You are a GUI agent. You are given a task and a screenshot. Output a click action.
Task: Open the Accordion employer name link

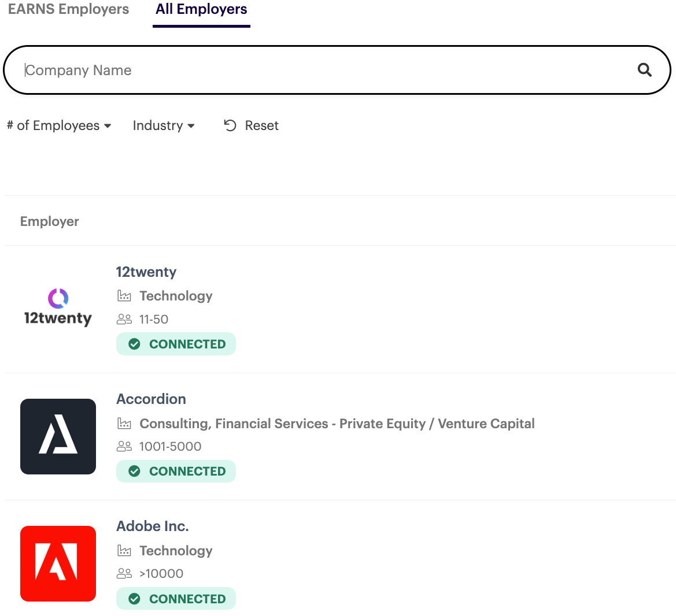(x=151, y=399)
